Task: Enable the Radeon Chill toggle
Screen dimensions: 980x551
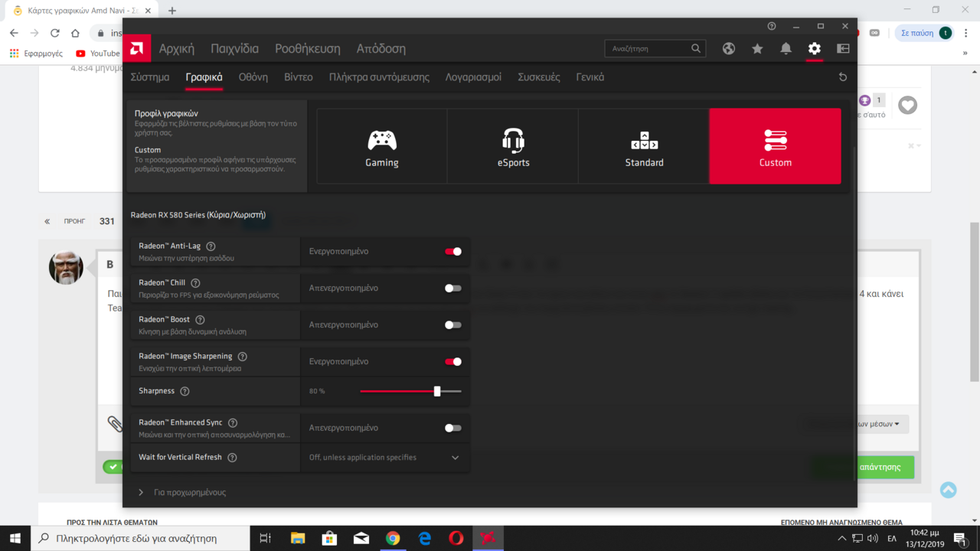Action: pos(453,289)
